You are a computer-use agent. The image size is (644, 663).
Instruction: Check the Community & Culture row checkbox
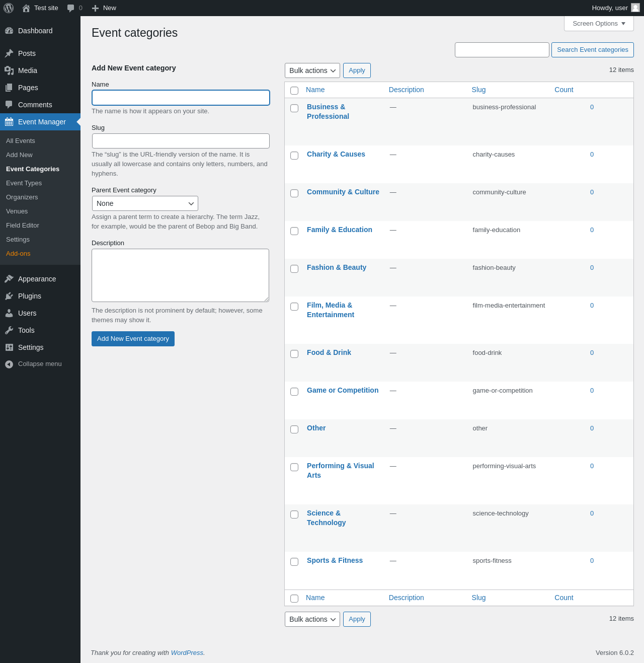coord(294,193)
